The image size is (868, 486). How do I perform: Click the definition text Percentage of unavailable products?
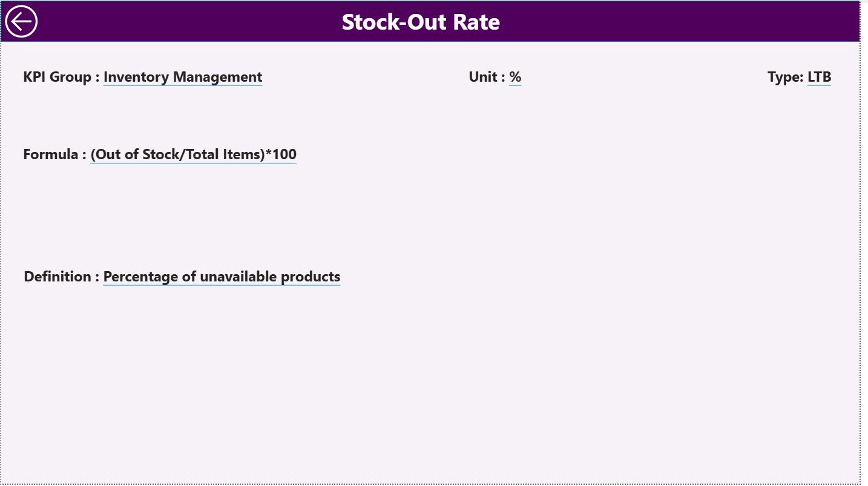coord(222,277)
